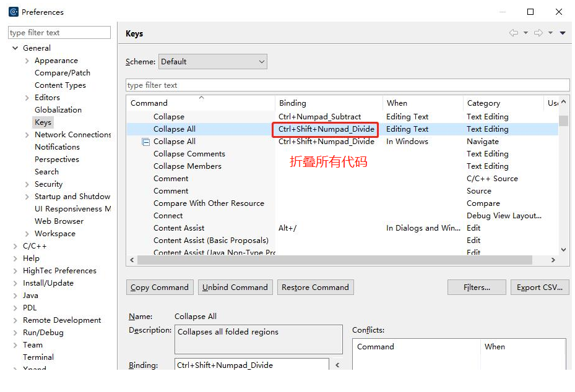Open the preferences view menu triangle
This screenshot has width=575, height=392.
coord(563,33)
